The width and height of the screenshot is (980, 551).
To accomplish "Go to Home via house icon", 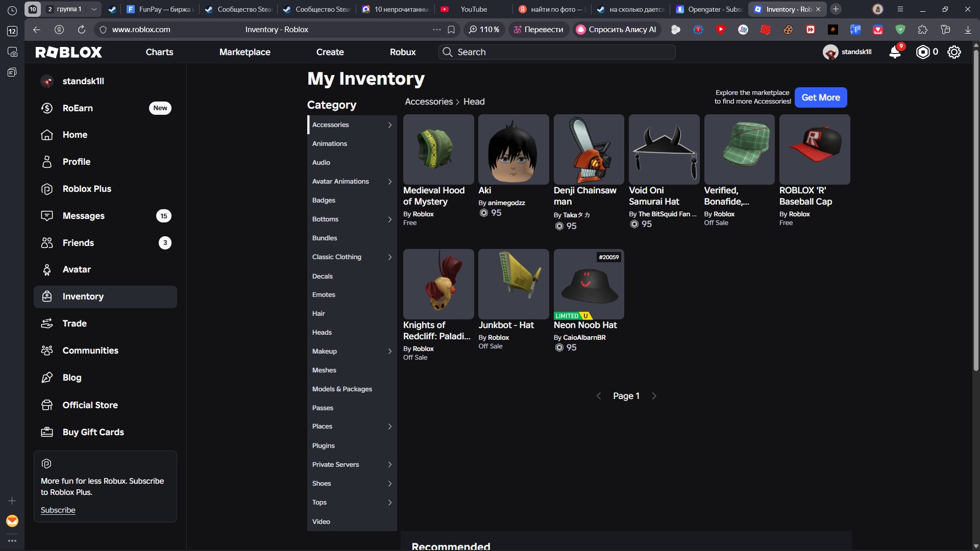I will pos(47,135).
